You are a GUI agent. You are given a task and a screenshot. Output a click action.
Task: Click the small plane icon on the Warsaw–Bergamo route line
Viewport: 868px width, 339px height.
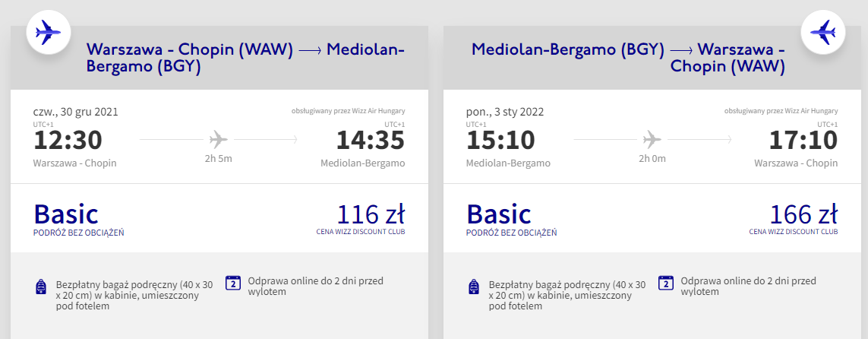(218, 140)
